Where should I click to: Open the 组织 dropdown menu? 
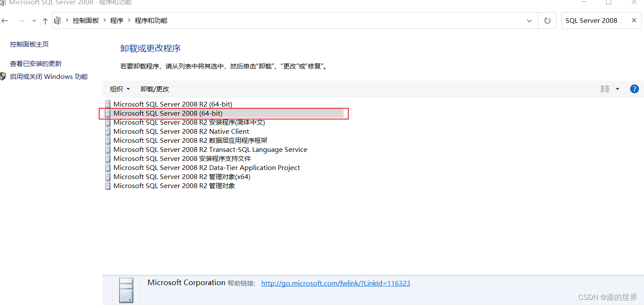pyautogui.click(x=120, y=89)
